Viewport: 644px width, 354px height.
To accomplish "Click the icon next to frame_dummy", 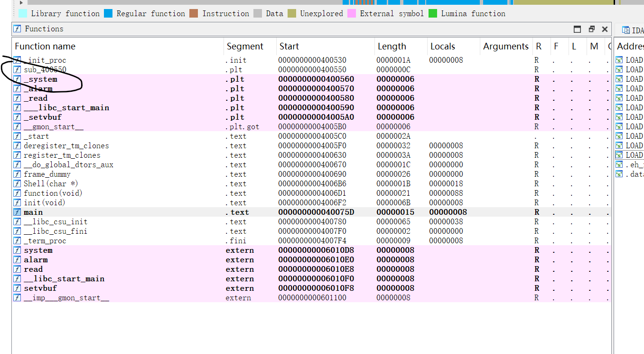I will [x=18, y=174].
